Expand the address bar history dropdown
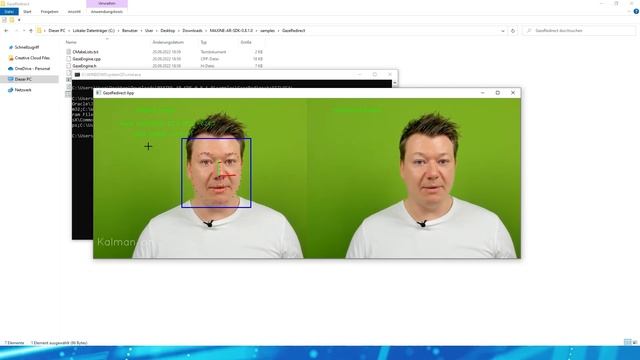The height and width of the screenshot is (360, 640). point(503,31)
